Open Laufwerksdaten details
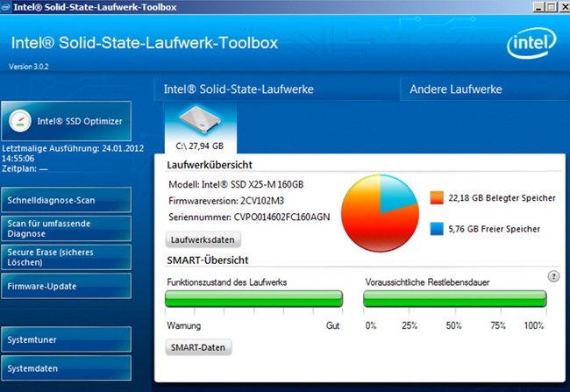The height and width of the screenshot is (392, 570). click(x=203, y=239)
